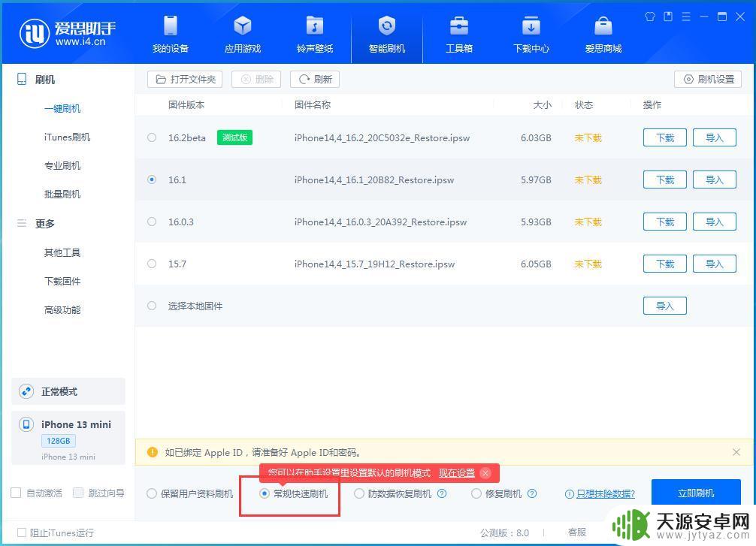The height and width of the screenshot is (546, 756).
Task: Download the 15.7 firmware
Action: click(x=665, y=264)
